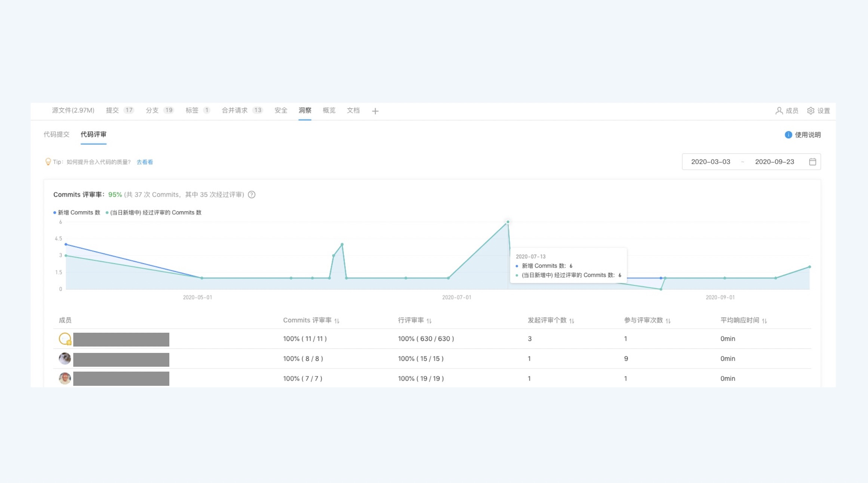Select the 洞察 tab

coord(305,110)
